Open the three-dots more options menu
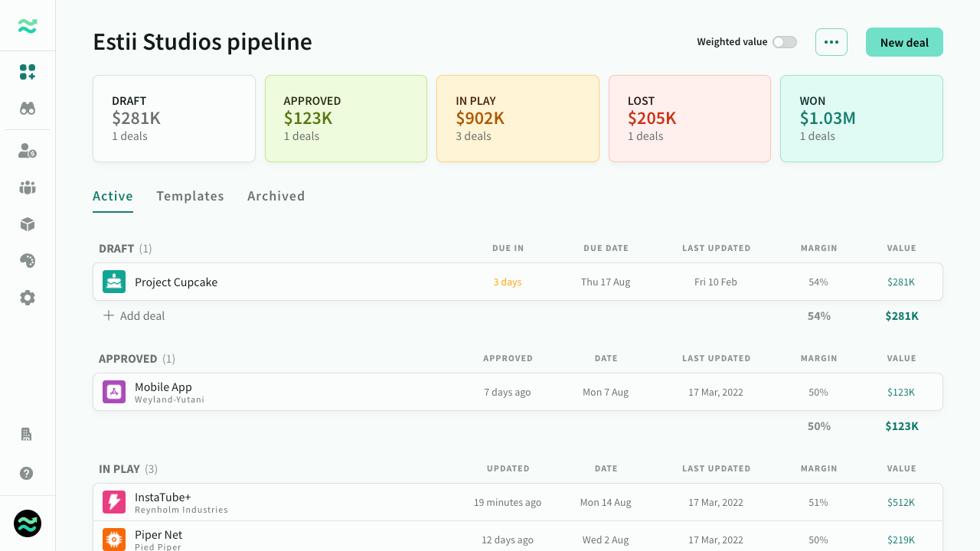980x551 pixels. (831, 42)
